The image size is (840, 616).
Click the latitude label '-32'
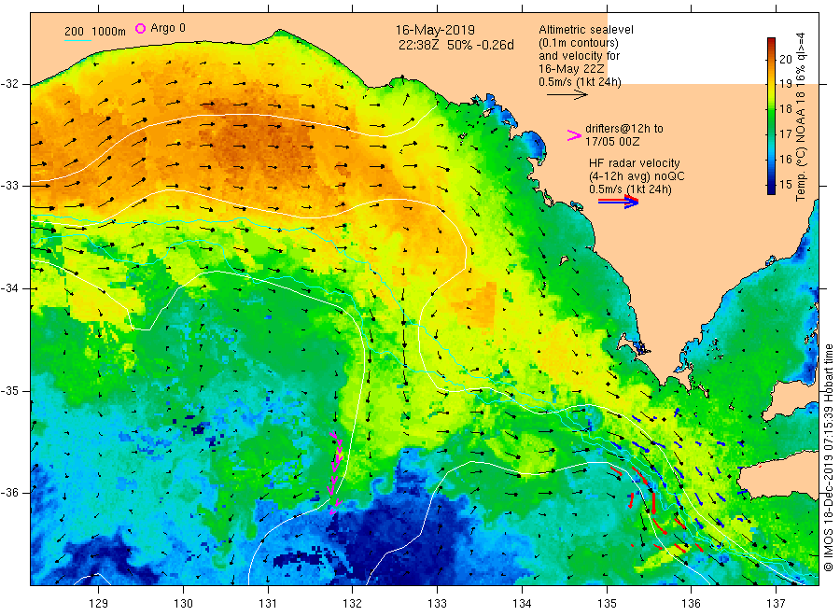tap(10, 84)
